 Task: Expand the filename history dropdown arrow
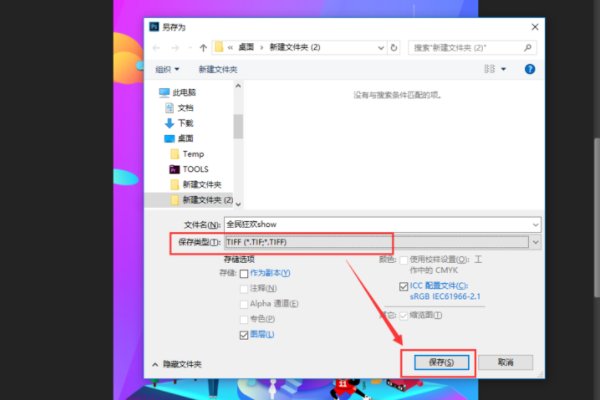coord(535,225)
